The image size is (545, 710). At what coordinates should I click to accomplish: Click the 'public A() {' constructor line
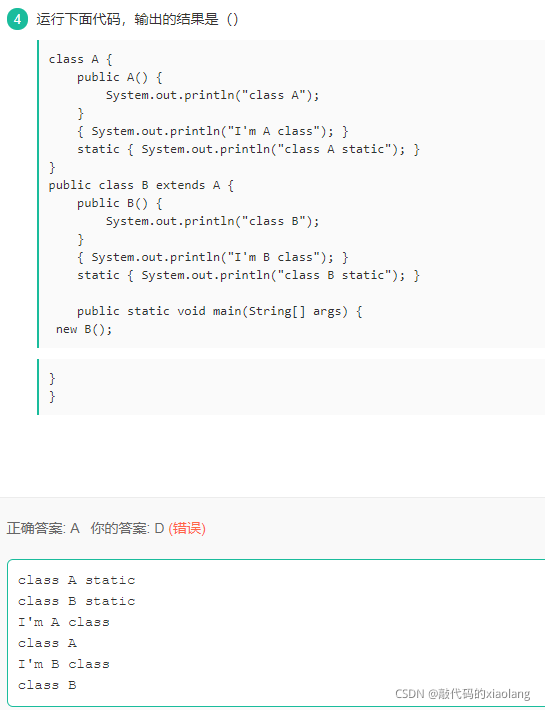tap(120, 77)
